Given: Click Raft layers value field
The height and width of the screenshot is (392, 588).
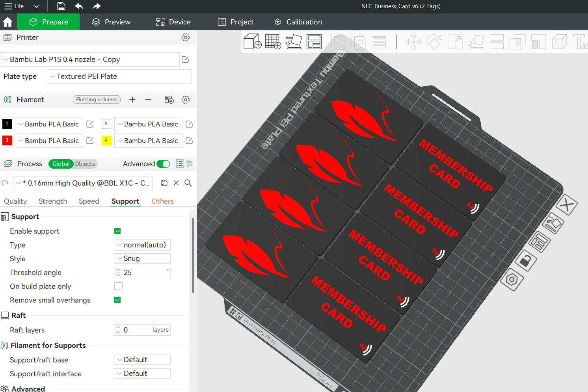Looking at the screenshot, I should point(142,330).
